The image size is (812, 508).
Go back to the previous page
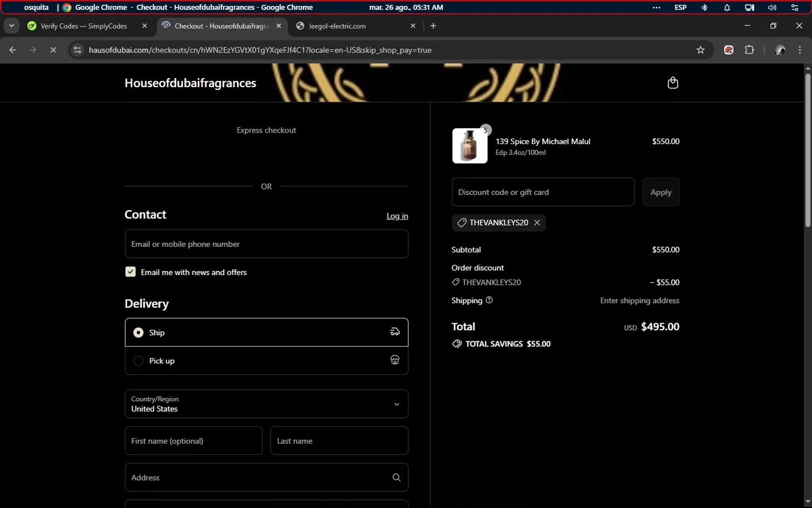coord(13,50)
